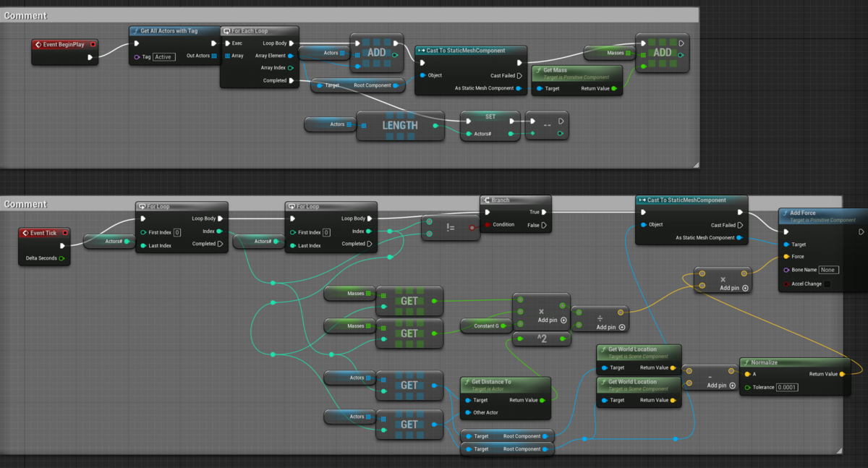Click Add pin on the divide node
This screenshot has height=468, width=868.
621,327
